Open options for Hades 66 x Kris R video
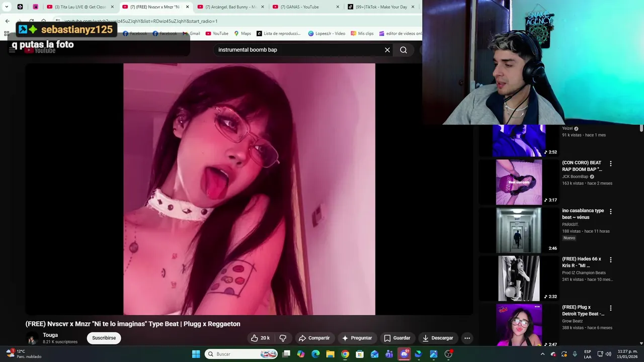 [611, 260]
